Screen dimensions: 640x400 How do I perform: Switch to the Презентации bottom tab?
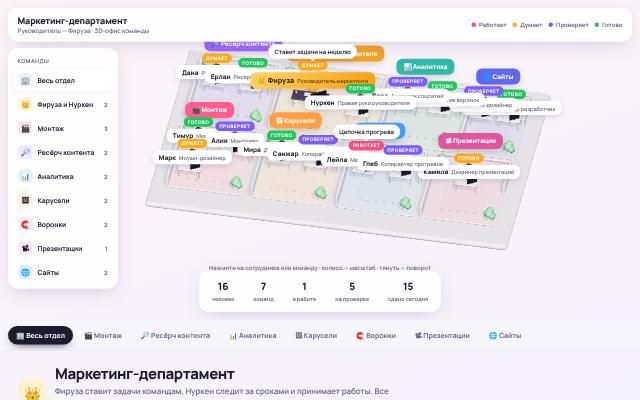point(442,336)
